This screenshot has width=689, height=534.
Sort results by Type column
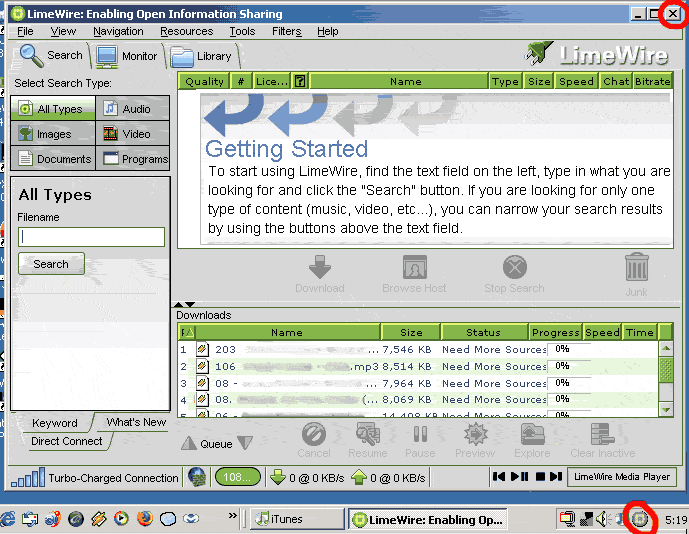[x=505, y=81]
